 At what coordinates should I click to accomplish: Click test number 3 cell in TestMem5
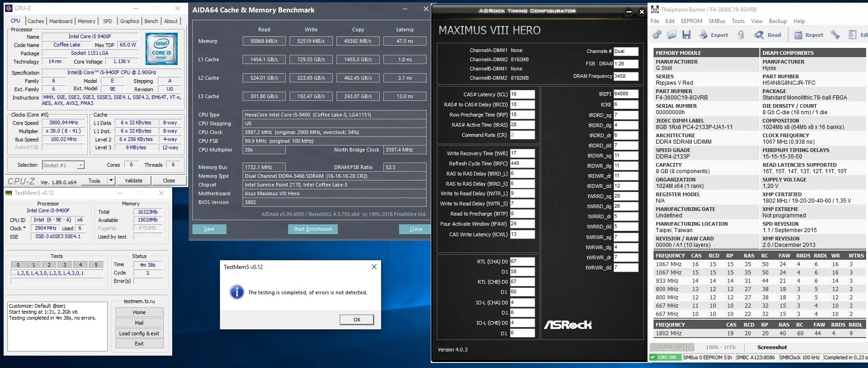65,265
